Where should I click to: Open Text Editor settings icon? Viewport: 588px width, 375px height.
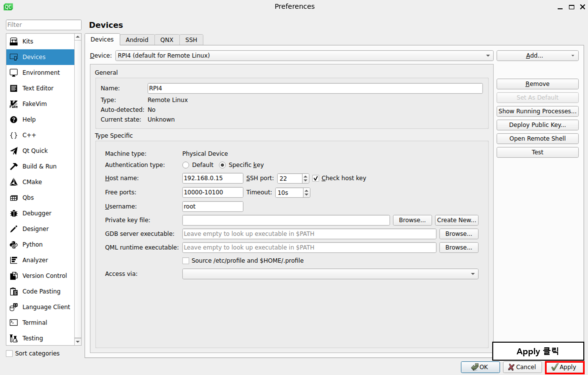tap(14, 88)
